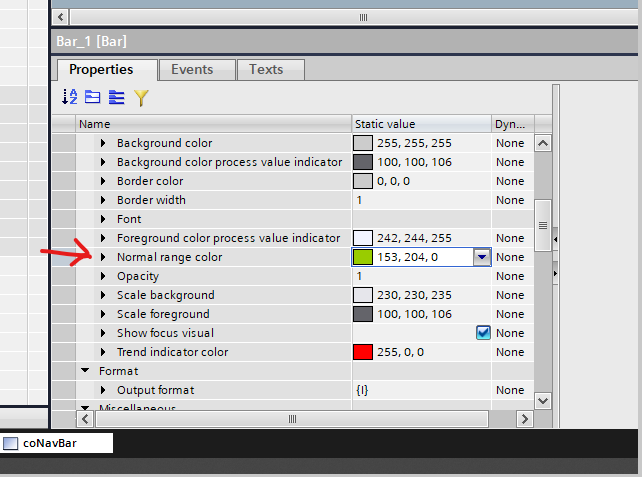Sort properties alphabetically with A-Z icon
Screen dimensions: 642x477
(69, 97)
